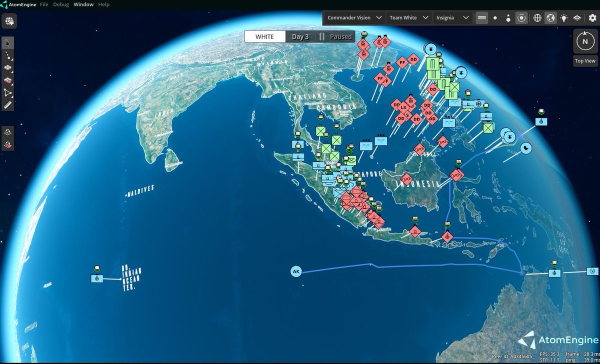This screenshot has width=600, height=364.
Task: Click the Day 3 indicator
Action: 300,36
